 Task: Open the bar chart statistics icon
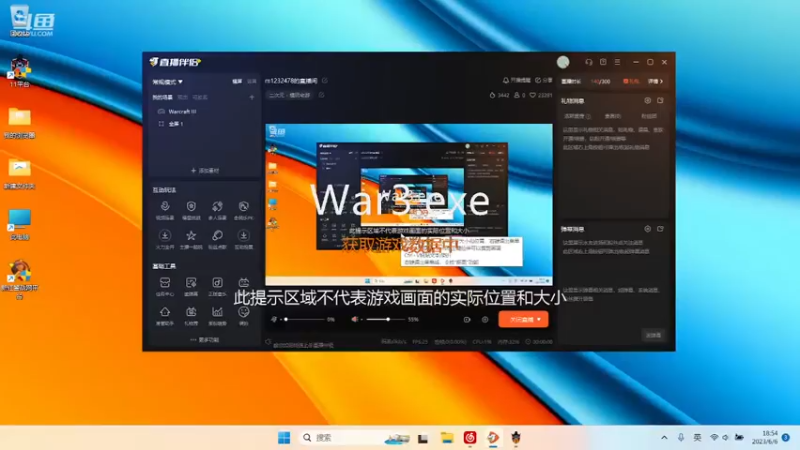(217, 312)
